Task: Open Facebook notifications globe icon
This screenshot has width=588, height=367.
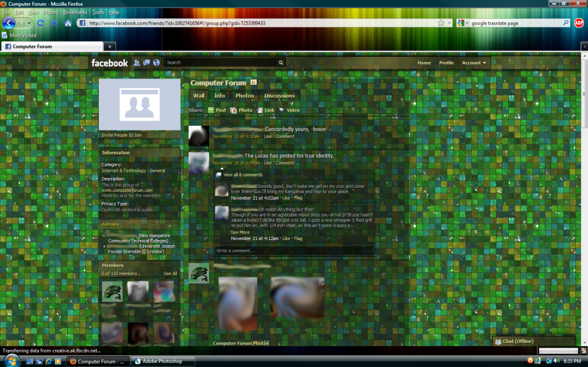Action: (x=156, y=63)
